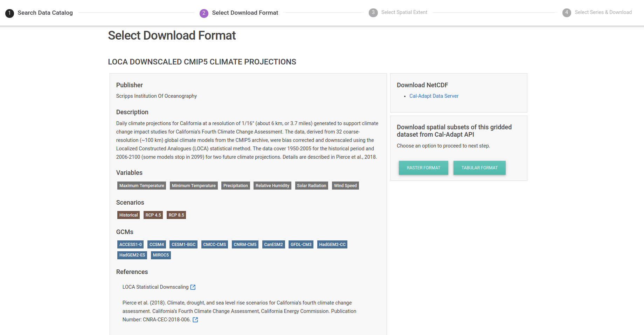Click the Select Download Format page title

pyautogui.click(x=172, y=35)
